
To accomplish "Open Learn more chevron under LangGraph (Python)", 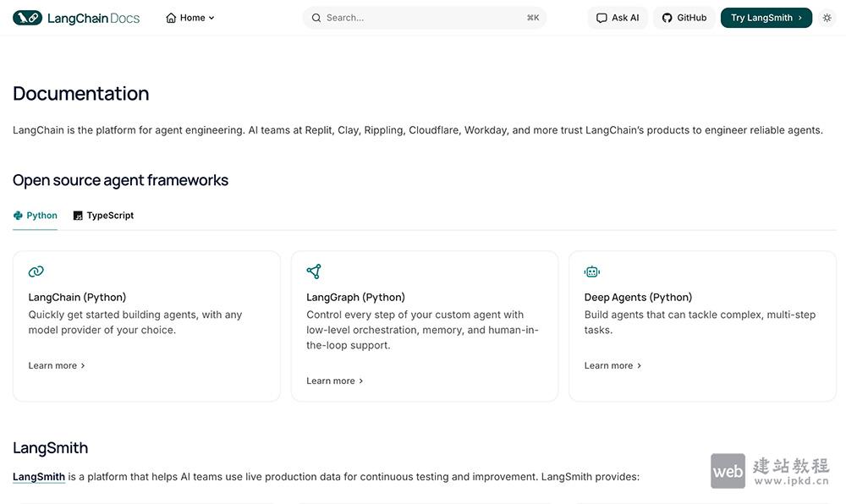I will (360, 381).
